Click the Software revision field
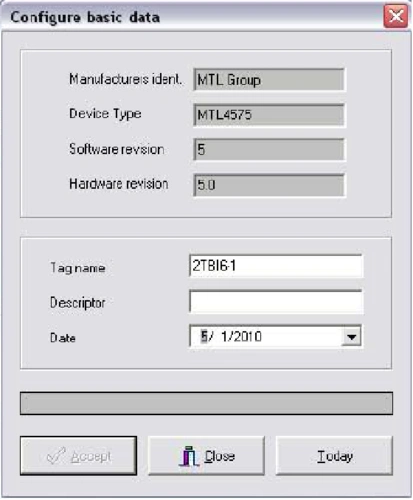 (x=269, y=150)
